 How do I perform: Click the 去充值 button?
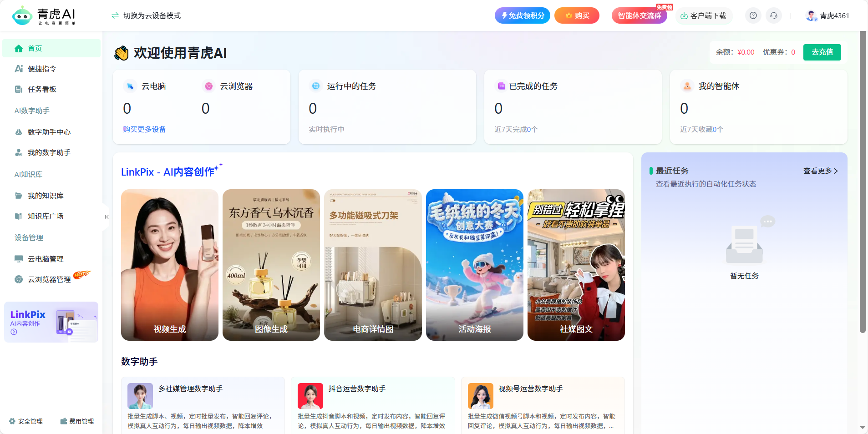click(x=822, y=52)
